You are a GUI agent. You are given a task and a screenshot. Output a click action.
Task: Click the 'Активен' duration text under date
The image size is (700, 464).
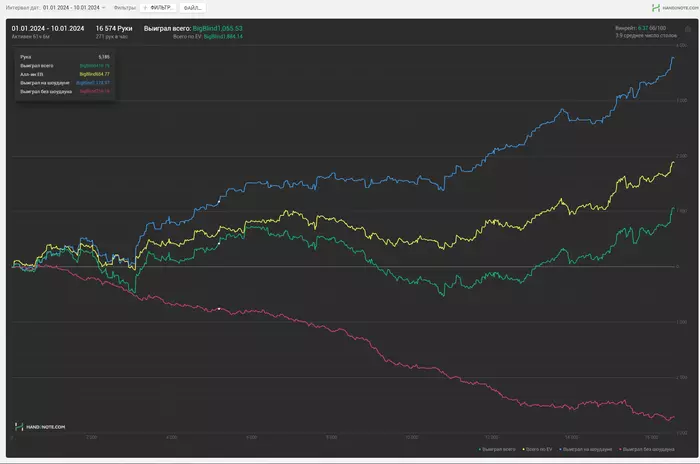[x=30, y=37]
